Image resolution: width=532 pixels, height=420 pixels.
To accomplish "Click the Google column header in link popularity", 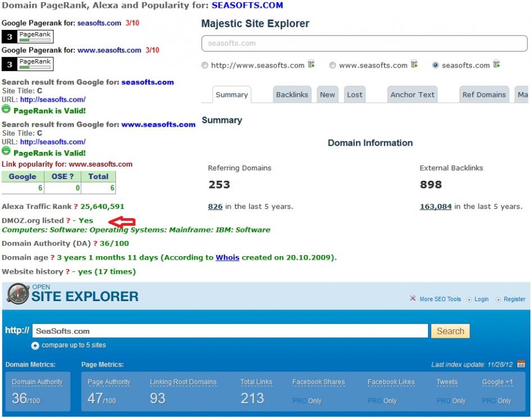I will [22, 176].
